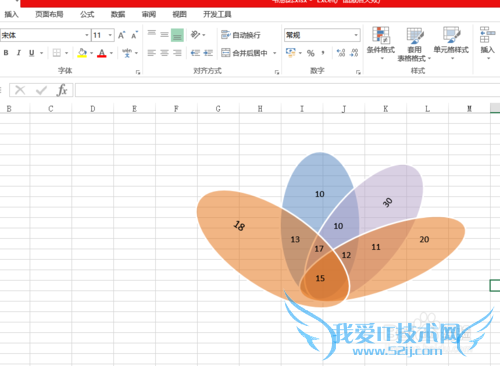
Task: Apply the yellow fill color
Action: coord(82,53)
